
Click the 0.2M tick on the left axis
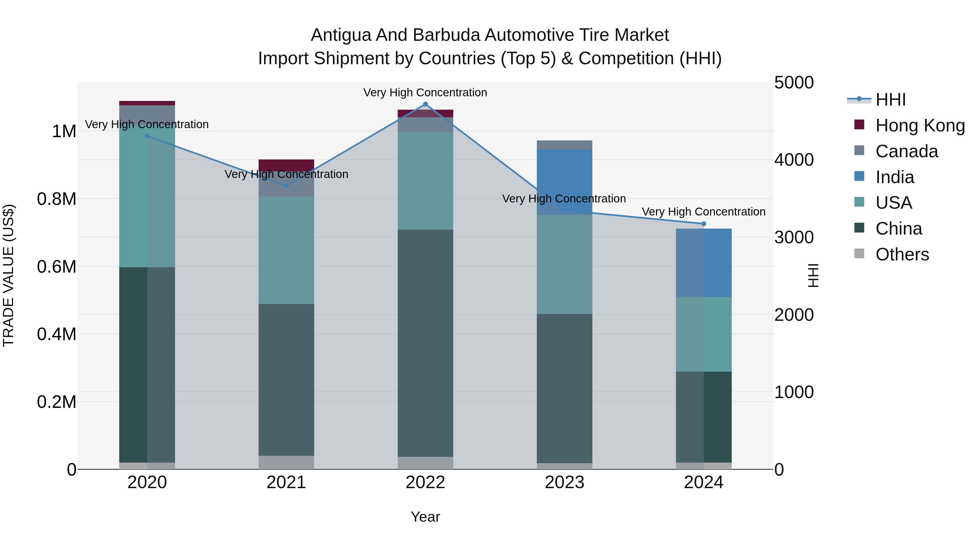pos(57,402)
